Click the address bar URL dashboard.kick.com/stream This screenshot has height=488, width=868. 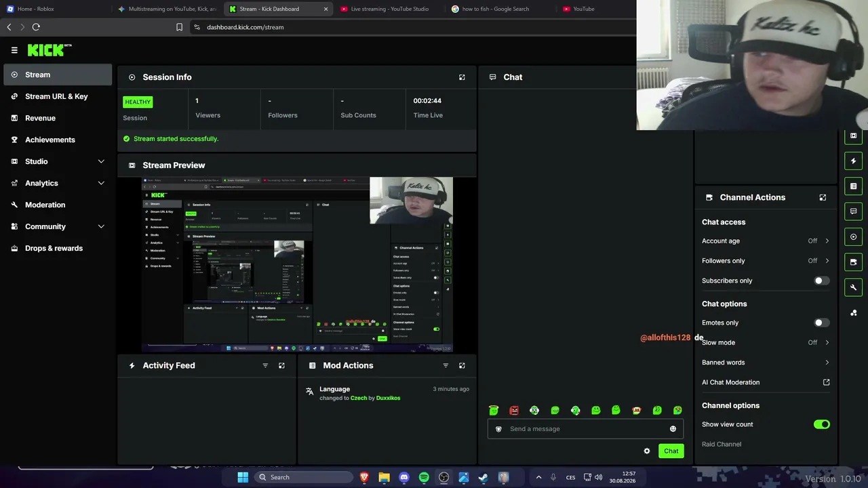[245, 27]
